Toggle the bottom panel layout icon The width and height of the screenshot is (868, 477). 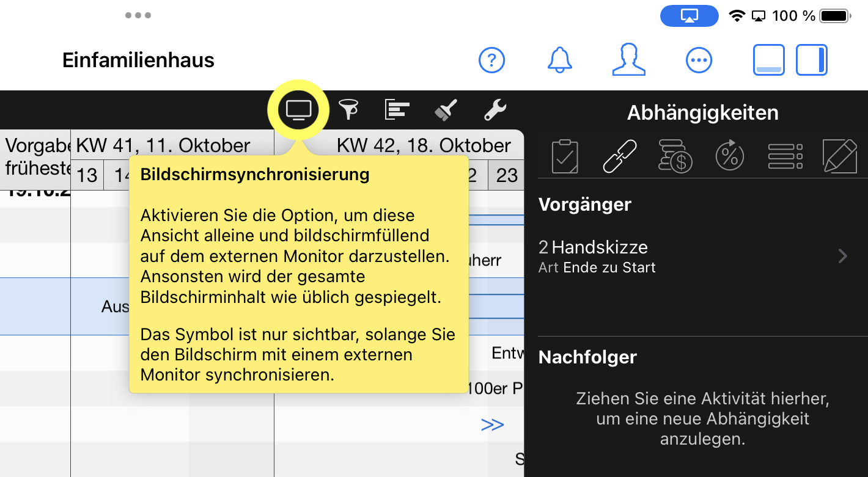click(768, 60)
